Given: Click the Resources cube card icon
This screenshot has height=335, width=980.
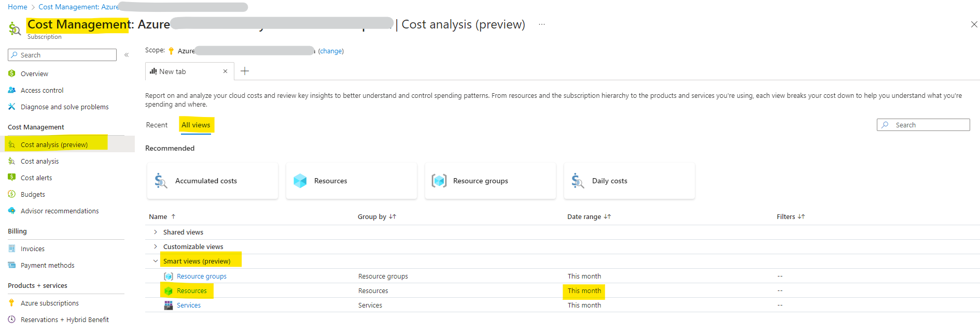Looking at the screenshot, I should [300, 181].
